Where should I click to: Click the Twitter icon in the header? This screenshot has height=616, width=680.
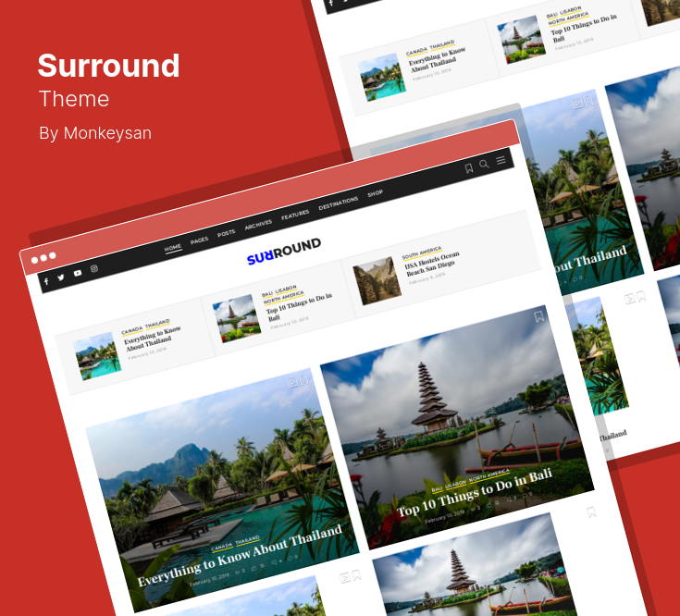coord(61,277)
